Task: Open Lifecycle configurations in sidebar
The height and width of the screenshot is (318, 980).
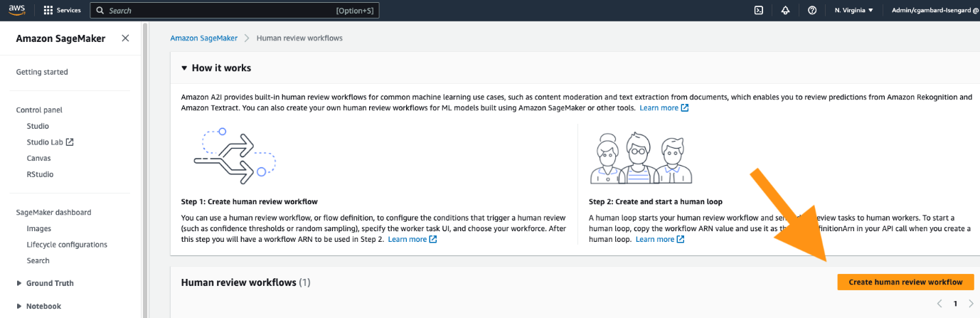Action: [67, 245]
